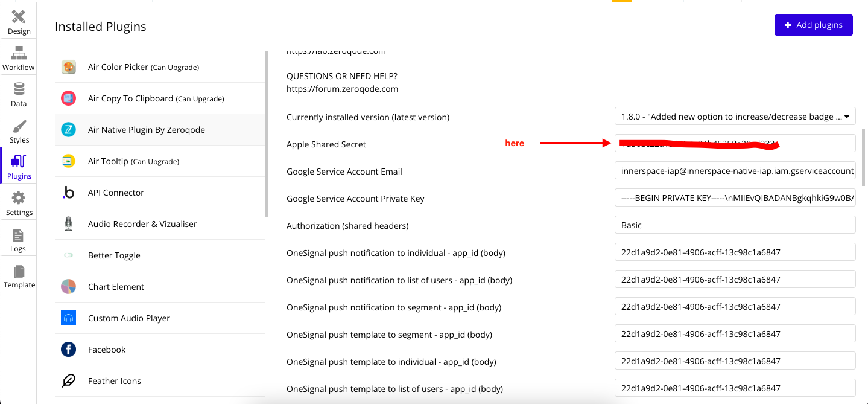Open the Design tab icon
The width and height of the screenshot is (868, 404).
pyautogui.click(x=19, y=17)
